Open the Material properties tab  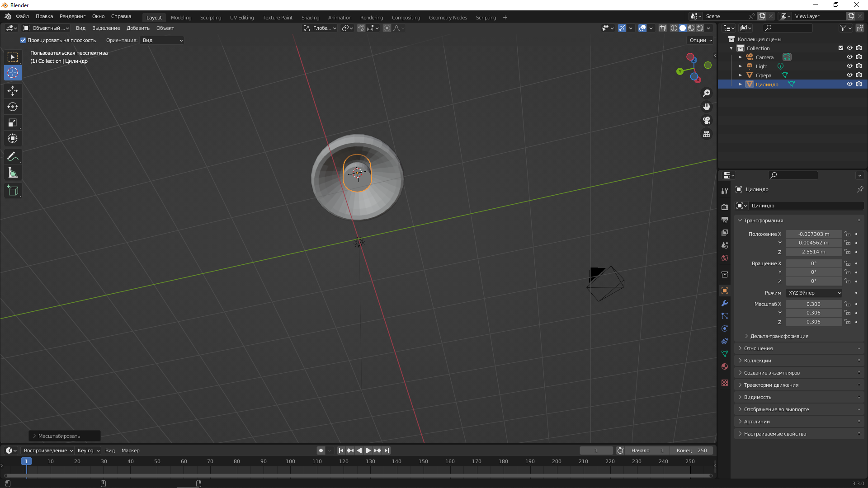pos(725,366)
